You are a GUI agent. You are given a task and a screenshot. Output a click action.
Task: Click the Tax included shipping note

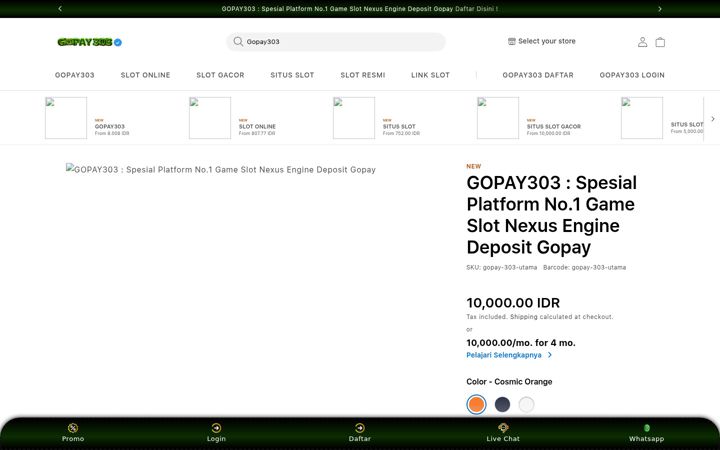click(540, 317)
